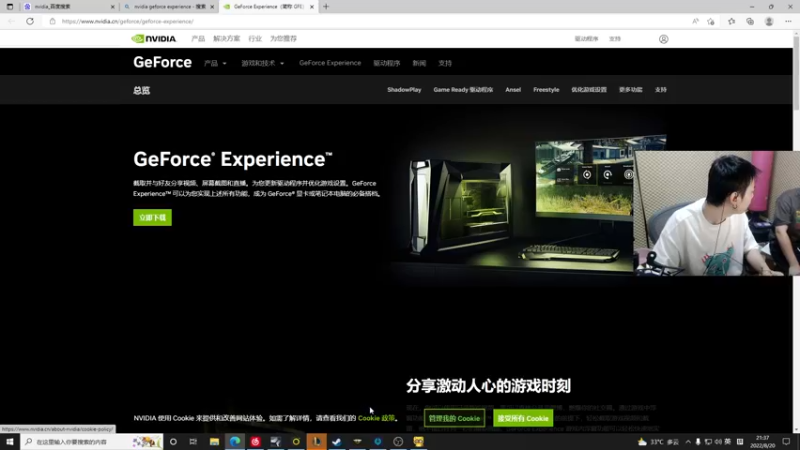Screen dimensions: 800x450
Task: Open the red NetEase Music taskbar icon
Action: tap(255, 442)
